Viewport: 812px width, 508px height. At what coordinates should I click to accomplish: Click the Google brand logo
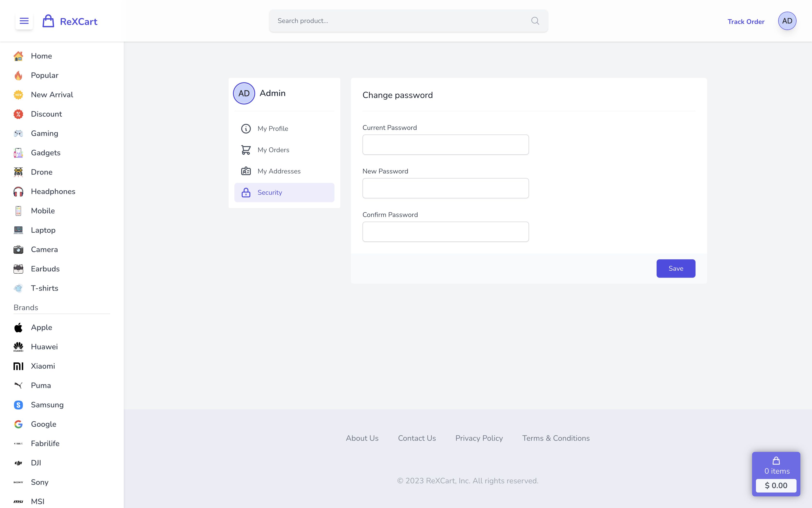(18, 424)
